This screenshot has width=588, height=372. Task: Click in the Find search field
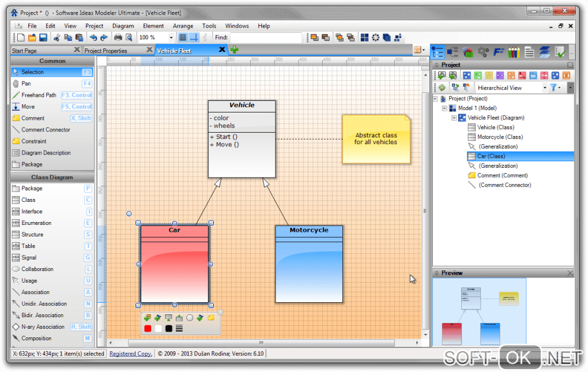[266, 37]
